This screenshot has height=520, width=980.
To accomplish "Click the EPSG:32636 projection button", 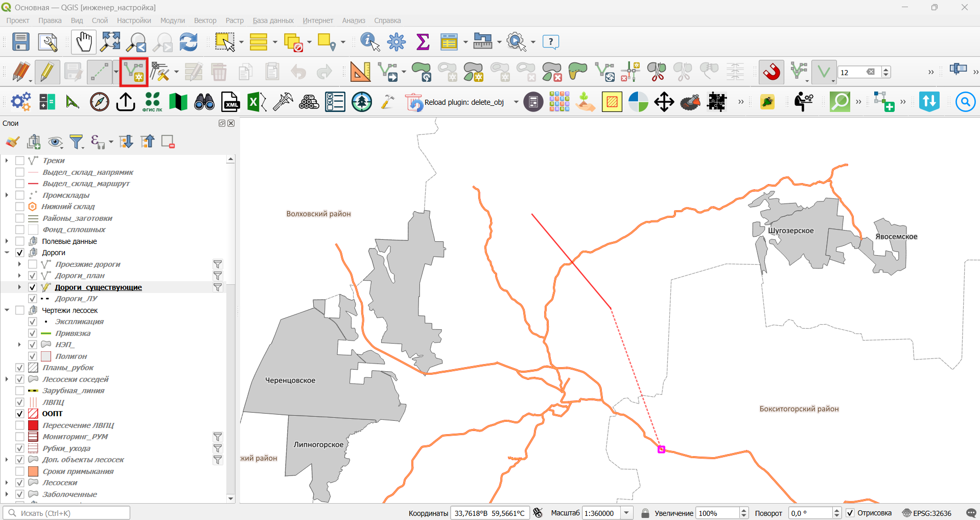I will point(927,513).
